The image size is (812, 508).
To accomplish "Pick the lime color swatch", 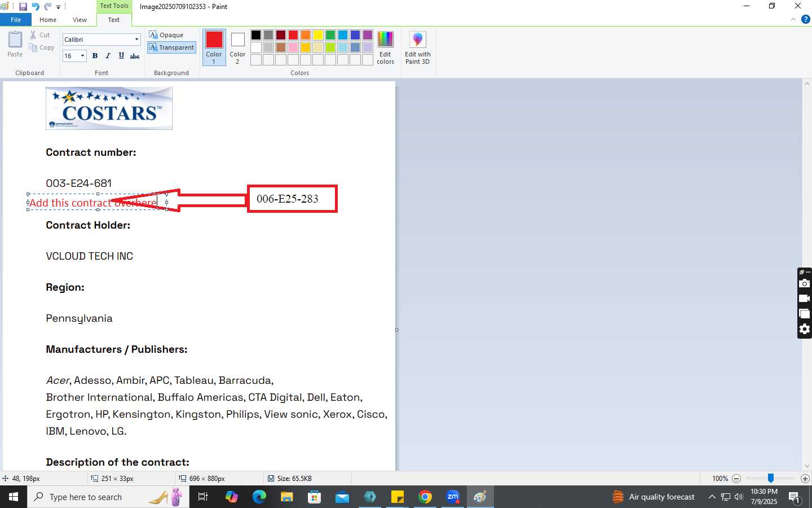I will pos(330,47).
